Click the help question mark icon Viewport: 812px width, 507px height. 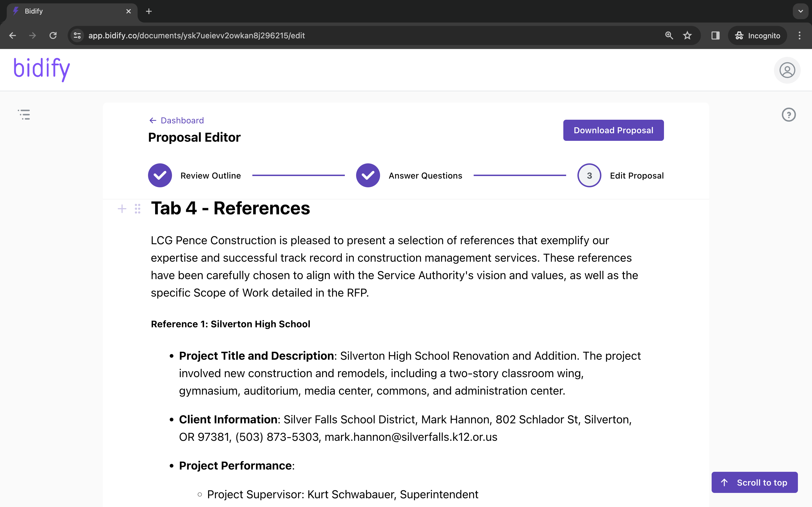tap(789, 115)
